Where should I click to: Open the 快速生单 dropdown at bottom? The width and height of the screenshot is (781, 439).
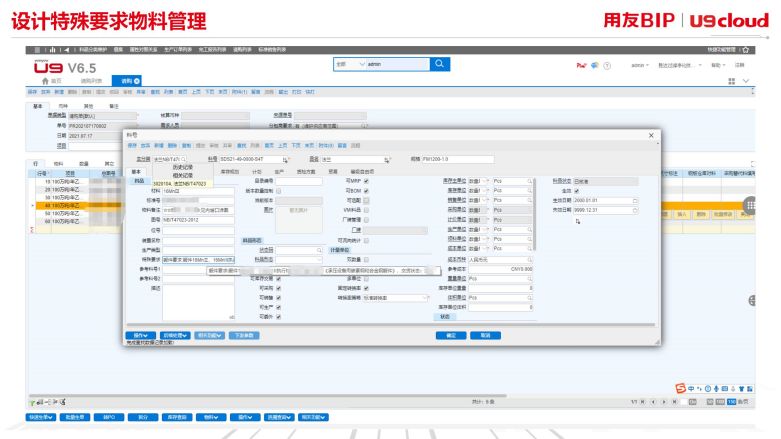coord(40,417)
